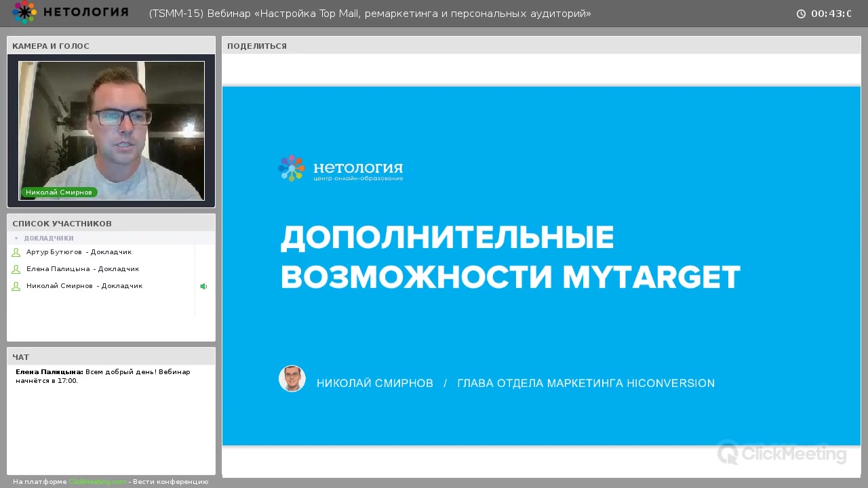The image size is (868, 488).
Task: Click the Вести конференцию footer link
Action: point(171,482)
